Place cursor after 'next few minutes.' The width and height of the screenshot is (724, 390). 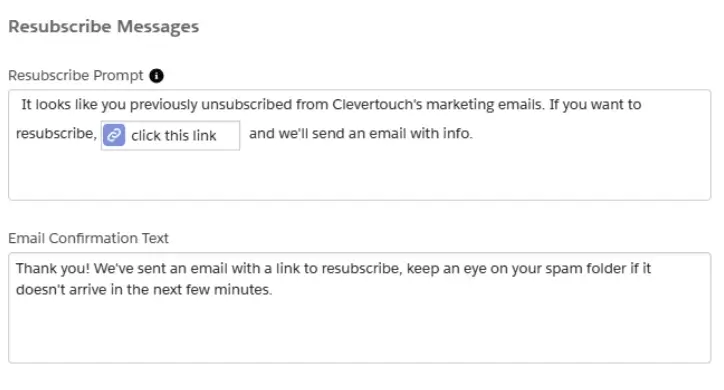[273, 290]
